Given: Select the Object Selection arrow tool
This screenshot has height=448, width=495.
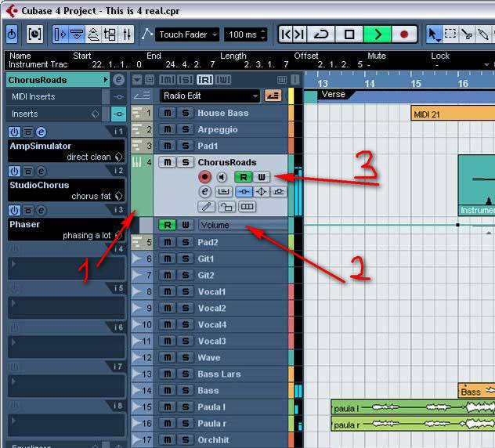Looking at the screenshot, I should [434, 34].
